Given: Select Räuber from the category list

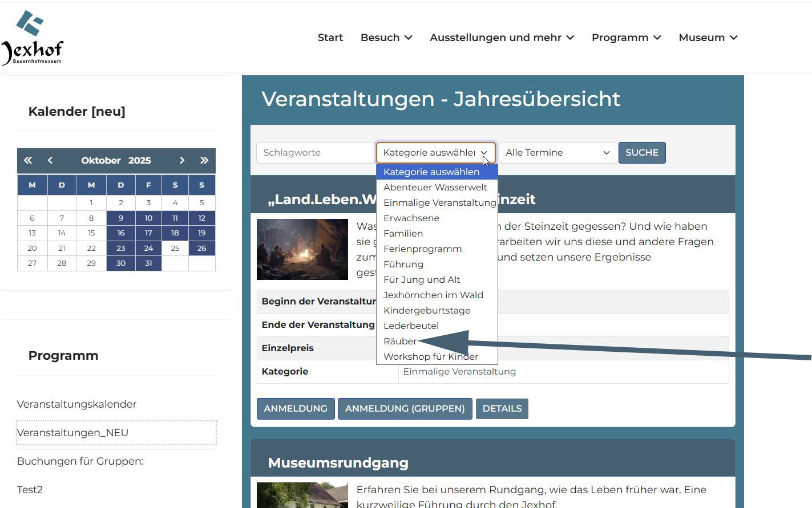Looking at the screenshot, I should click(x=399, y=342).
